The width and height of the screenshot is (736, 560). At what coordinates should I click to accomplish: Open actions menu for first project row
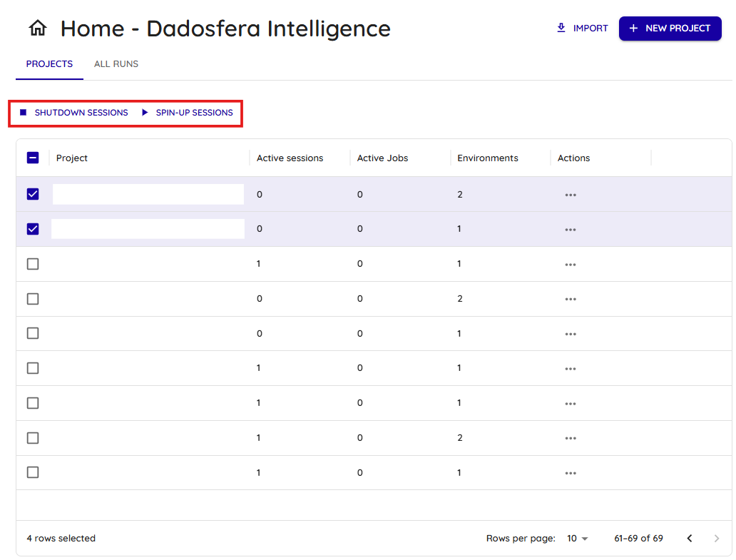[x=570, y=195]
